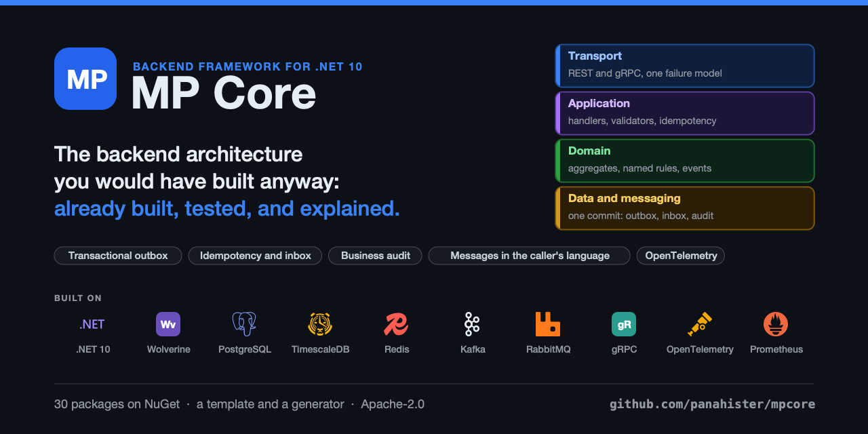Viewport: 868px width, 434px height.
Task: Click 'The backend architecture' headline line
Action: (178, 155)
